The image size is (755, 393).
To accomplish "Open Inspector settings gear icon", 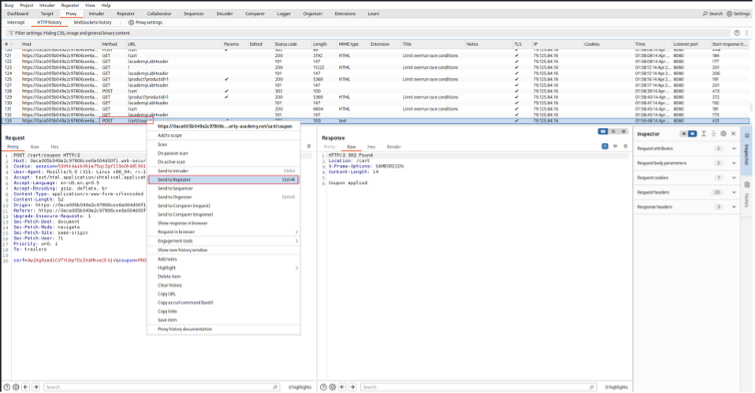I will tap(723, 133).
